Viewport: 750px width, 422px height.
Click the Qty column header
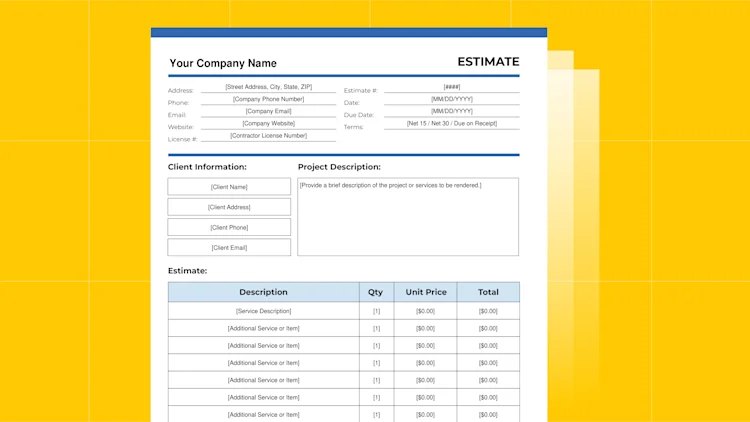pos(376,292)
